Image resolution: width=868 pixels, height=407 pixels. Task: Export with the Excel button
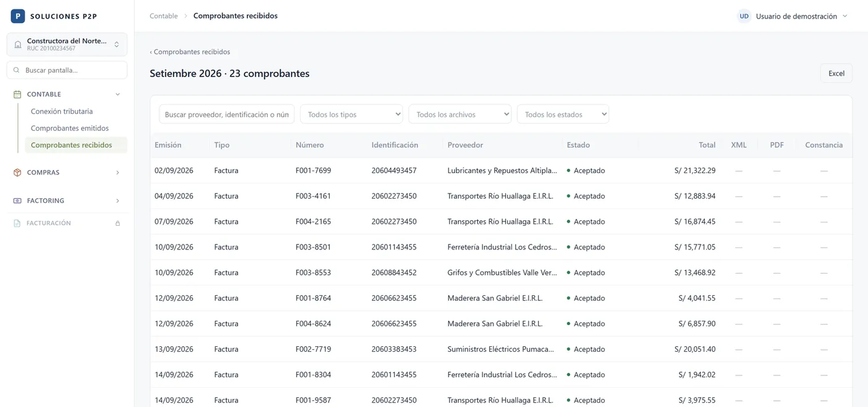click(836, 73)
